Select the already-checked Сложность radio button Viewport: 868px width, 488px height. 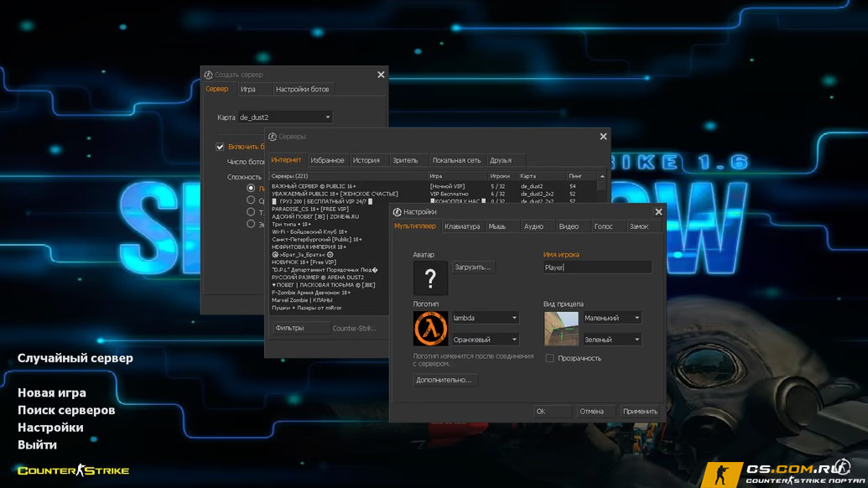click(x=251, y=188)
